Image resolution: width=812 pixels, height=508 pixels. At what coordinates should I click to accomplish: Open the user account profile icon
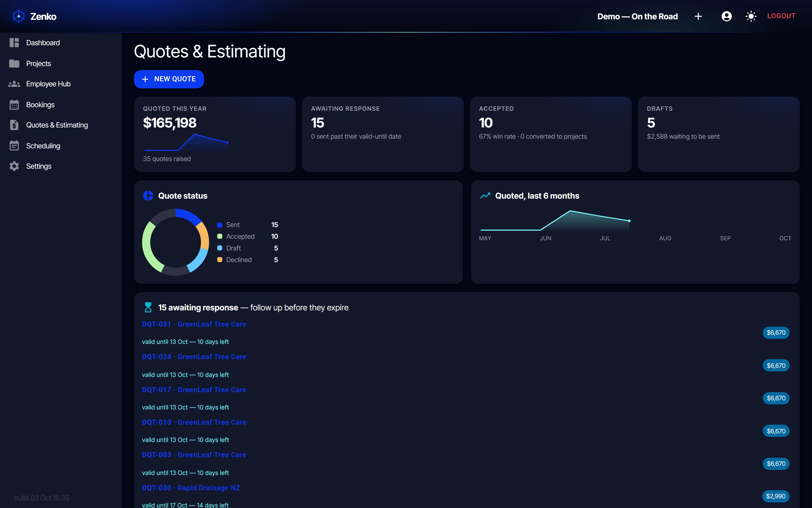(x=726, y=16)
